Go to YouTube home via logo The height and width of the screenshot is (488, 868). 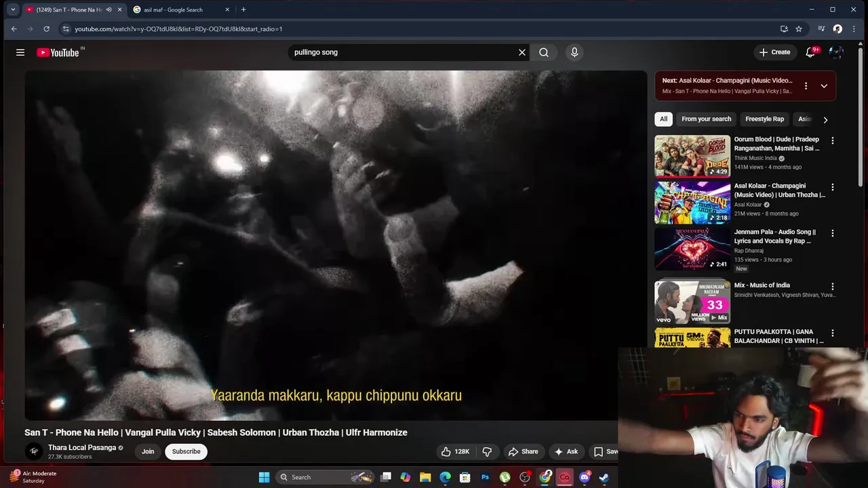58,52
